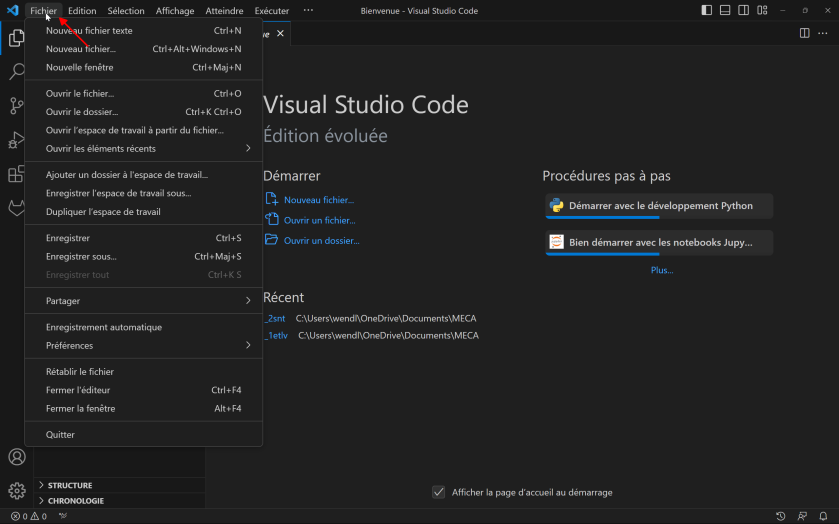This screenshot has width=839, height=524.
Task: Open history icon in status bar
Action: [x=781, y=516]
